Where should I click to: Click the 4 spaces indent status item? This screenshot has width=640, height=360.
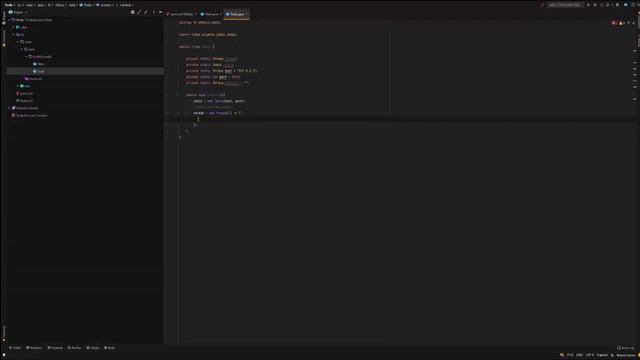click(602, 355)
